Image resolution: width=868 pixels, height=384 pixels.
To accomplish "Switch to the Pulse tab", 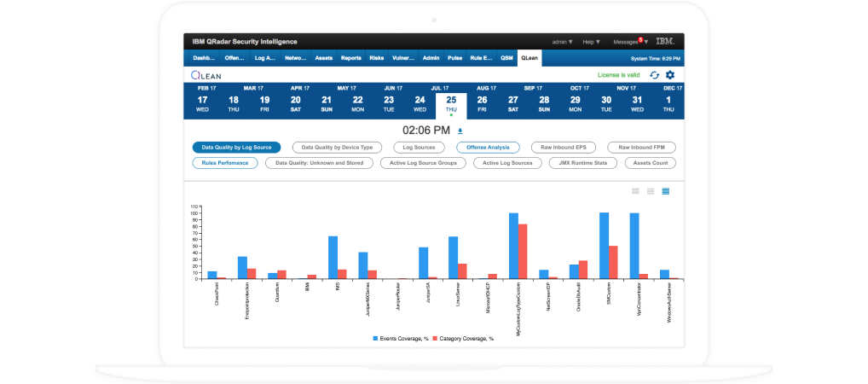I will pyautogui.click(x=455, y=58).
